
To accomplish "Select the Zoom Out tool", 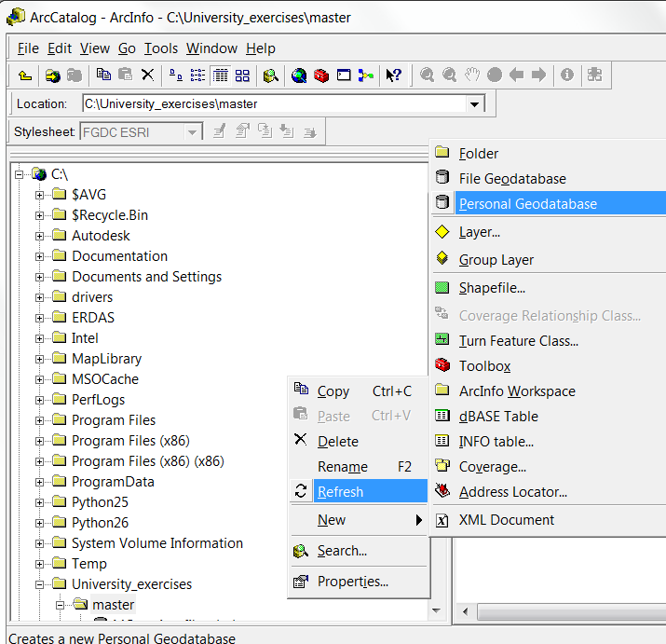I will pos(449,75).
